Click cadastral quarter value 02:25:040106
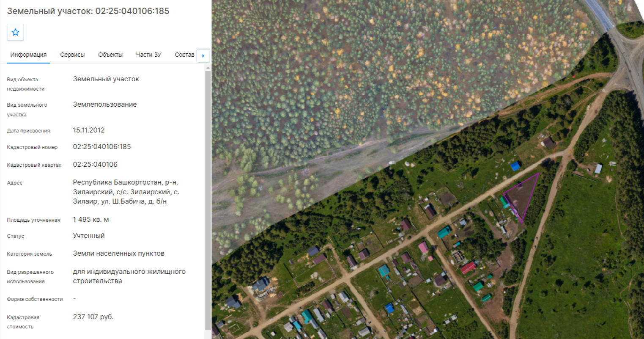The width and height of the screenshot is (644, 339). pyautogui.click(x=95, y=164)
